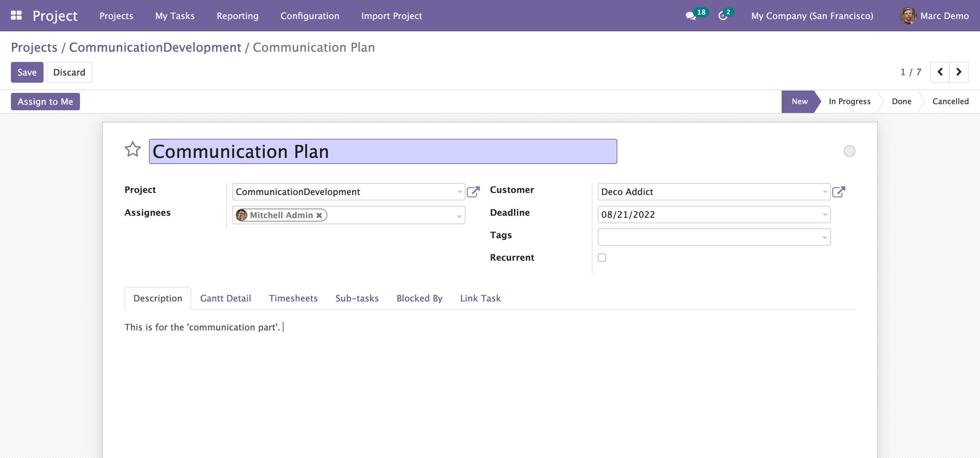Click the Save button
This screenshot has width=980, height=458.
tap(27, 72)
